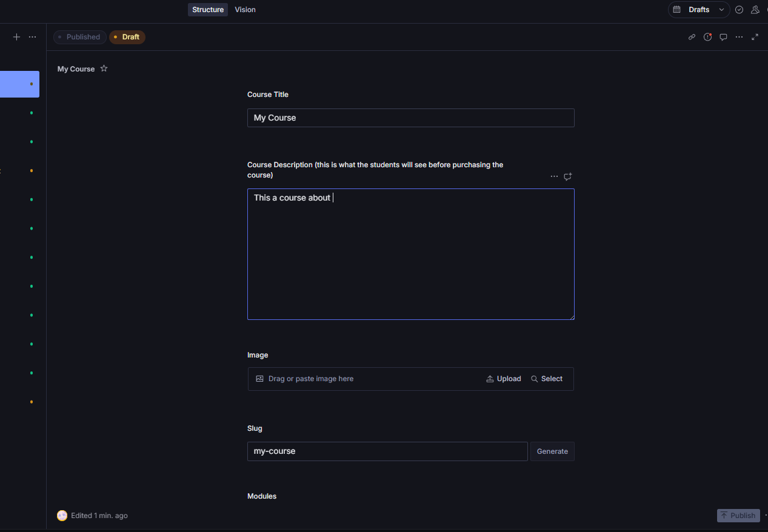Screen dimensions: 768x532
Task: Click inside the Course Title field
Action: coord(410,118)
